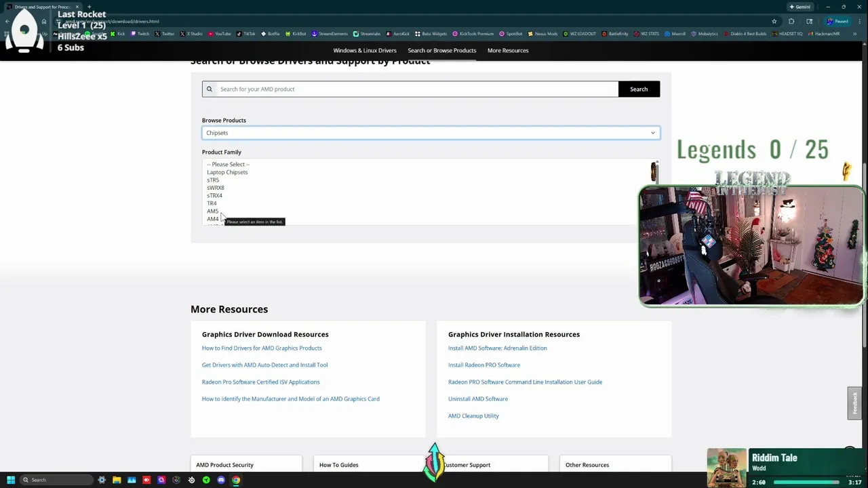Open Discord from the taskbar
This screenshot has height=488, width=868.
coord(221,480)
